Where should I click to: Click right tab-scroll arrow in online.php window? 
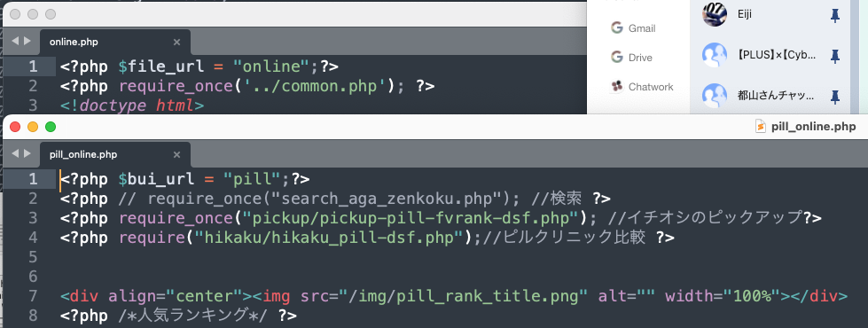27,41
